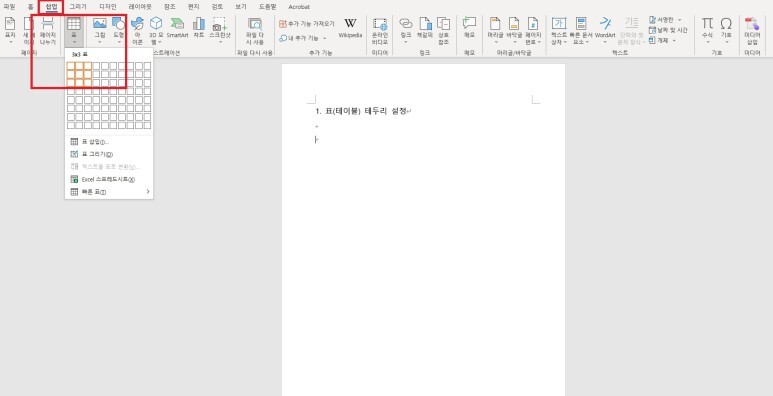
Task: Add a 메모 (Comment)
Action: pos(469,28)
